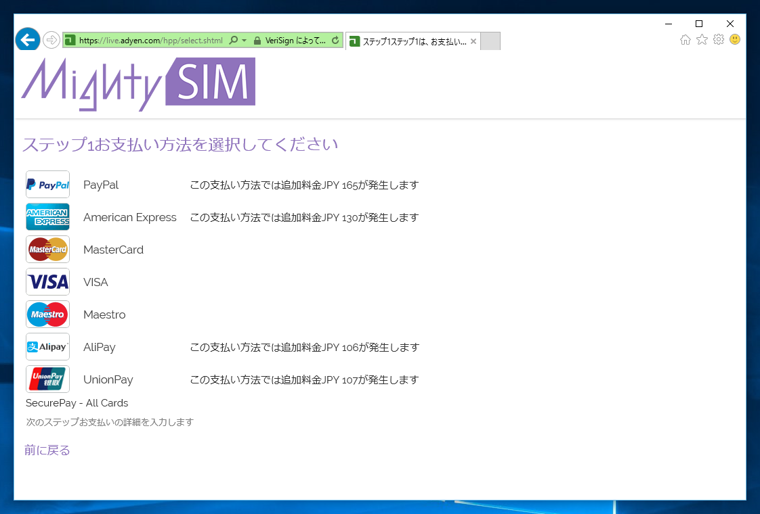Click the smiley feedback icon
Image resolution: width=760 pixels, height=514 pixels.
(735, 39)
